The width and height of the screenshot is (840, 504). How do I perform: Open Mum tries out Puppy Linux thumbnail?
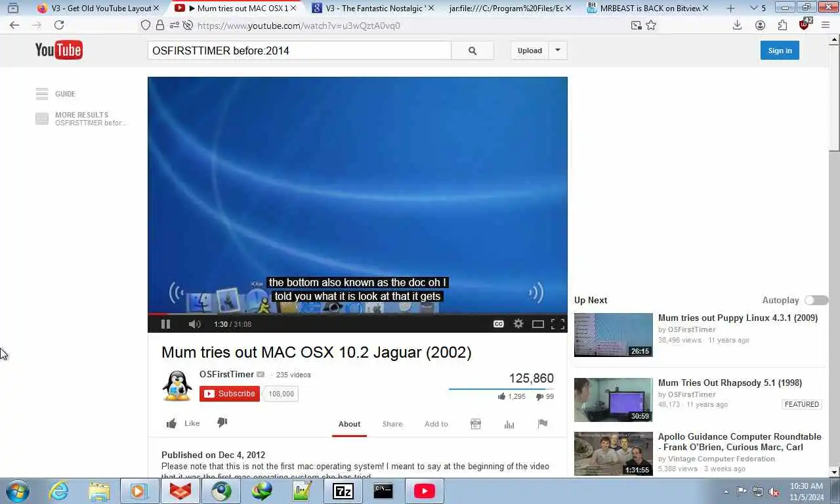(x=613, y=335)
